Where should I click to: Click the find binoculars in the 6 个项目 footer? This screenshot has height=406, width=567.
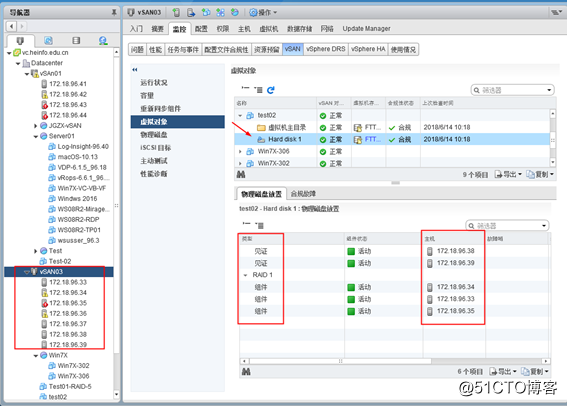[246, 371]
